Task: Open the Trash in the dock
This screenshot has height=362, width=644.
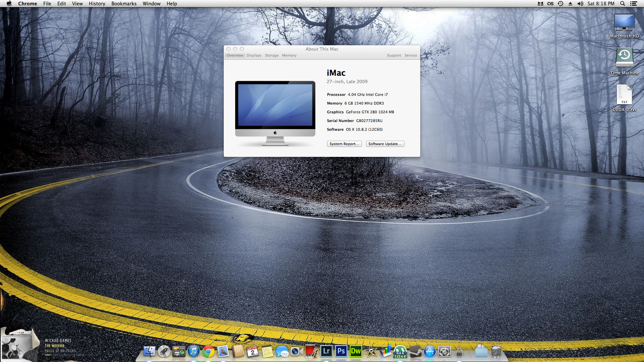Action: point(496,351)
